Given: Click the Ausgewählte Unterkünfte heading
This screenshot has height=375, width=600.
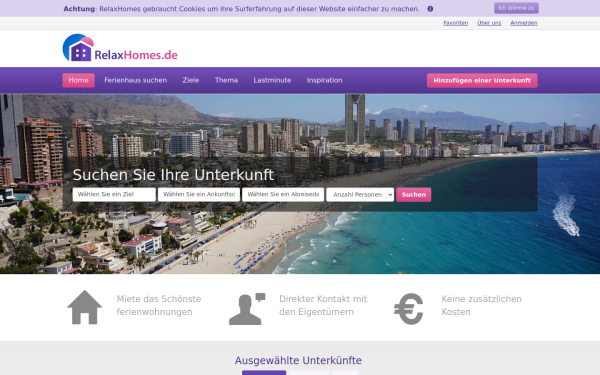Looking at the screenshot, I should [298, 360].
